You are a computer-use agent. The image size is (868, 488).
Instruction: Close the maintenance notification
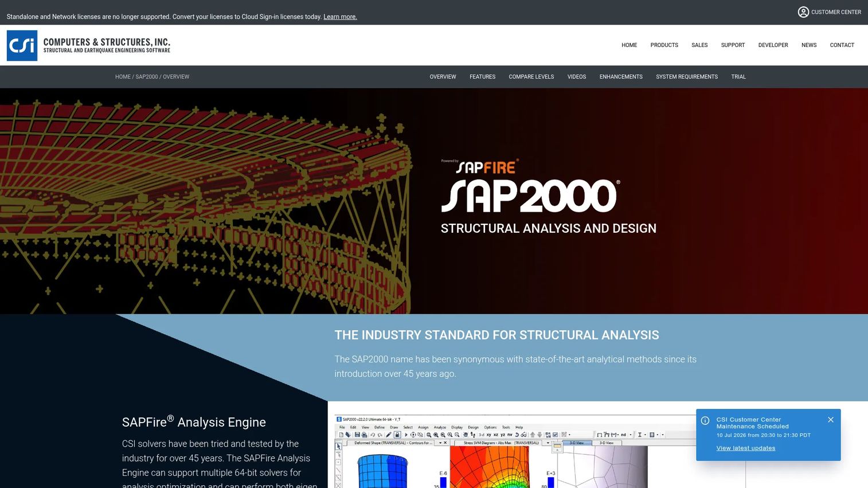(x=831, y=420)
